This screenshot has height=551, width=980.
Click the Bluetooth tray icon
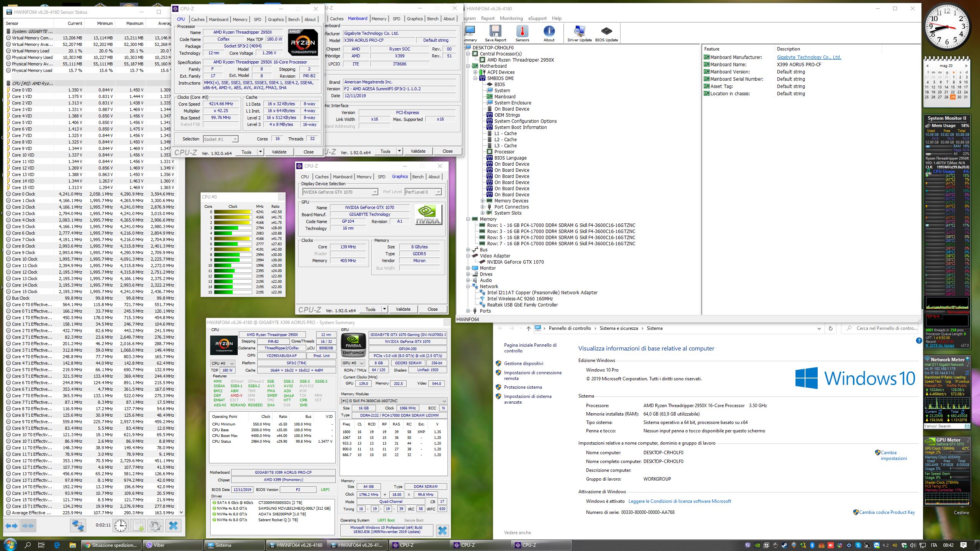812,545
